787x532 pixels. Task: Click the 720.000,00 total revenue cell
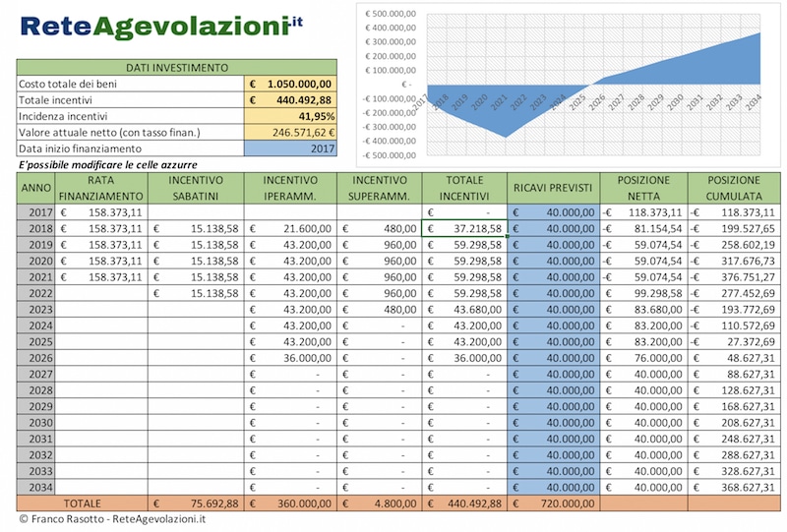coord(553,502)
